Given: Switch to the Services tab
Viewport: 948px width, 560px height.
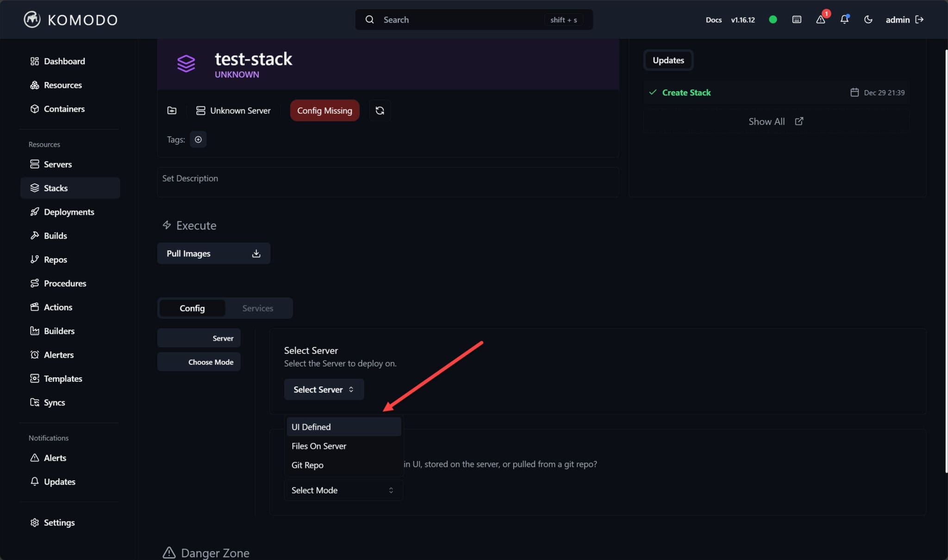Looking at the screenshot, I should 257,308.
